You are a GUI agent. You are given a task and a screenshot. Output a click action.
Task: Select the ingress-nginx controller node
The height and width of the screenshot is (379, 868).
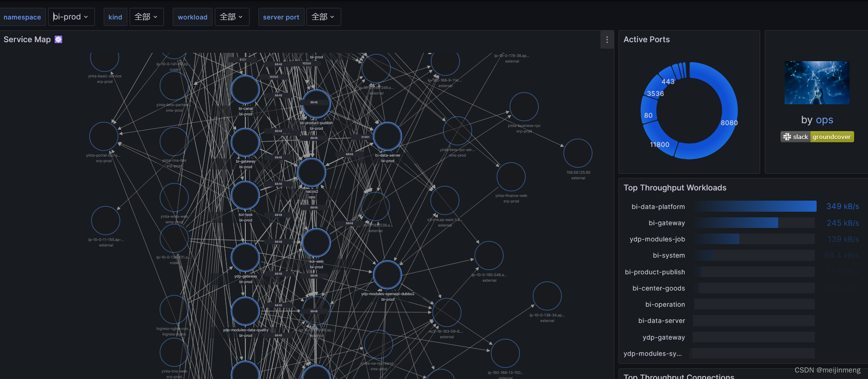pos(174,310)
